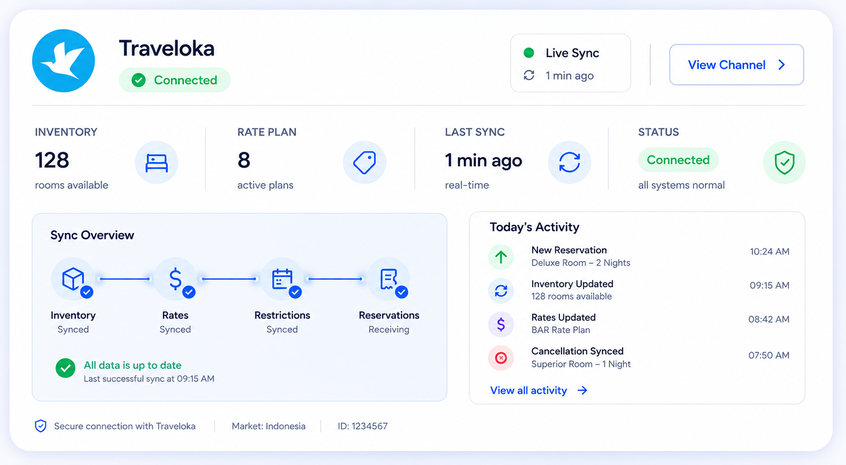This screenshot has width=846, height=465.
Task: Click the "Today's Activity" heading
Action: click(x=534, y=227)
